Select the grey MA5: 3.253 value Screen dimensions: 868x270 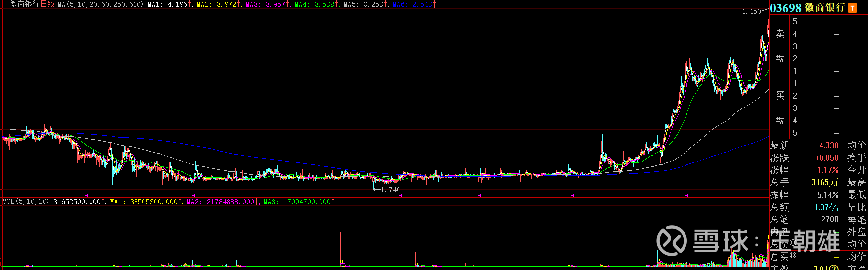point(365,4)
